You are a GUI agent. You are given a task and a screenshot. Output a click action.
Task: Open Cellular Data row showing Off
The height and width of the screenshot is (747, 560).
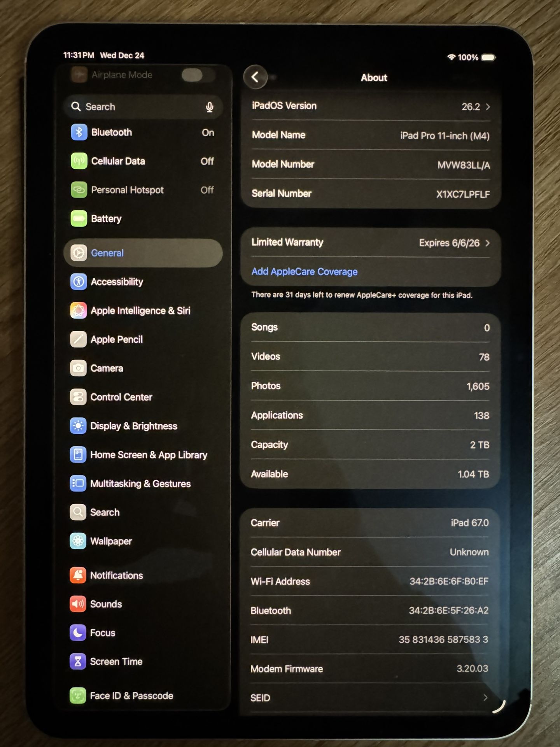[x=143, y=161]
